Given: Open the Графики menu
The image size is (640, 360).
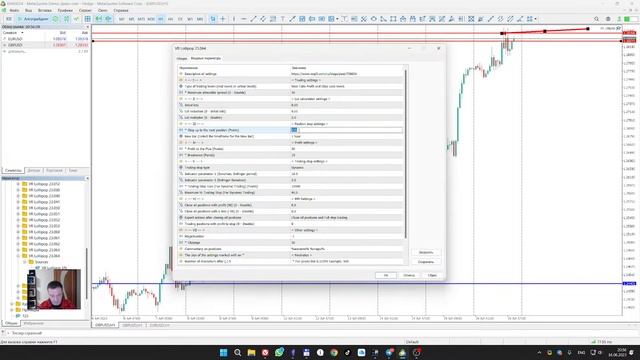Looking at the screenshot, I should click(65, 10).
